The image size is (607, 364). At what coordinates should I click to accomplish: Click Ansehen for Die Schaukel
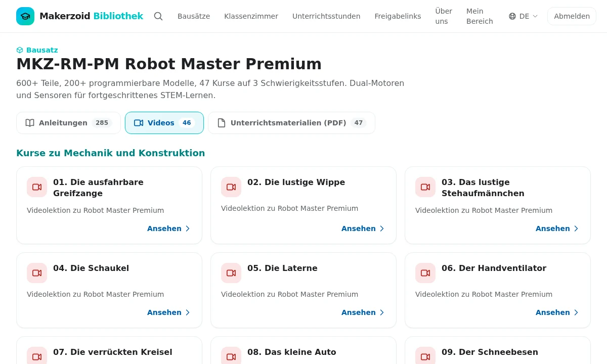tap(169, 312)
